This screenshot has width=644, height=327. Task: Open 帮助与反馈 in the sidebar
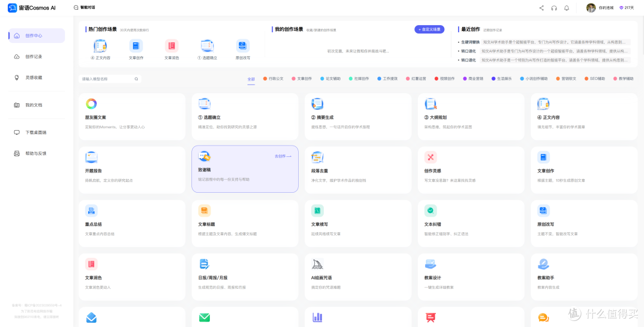(36, 153)
